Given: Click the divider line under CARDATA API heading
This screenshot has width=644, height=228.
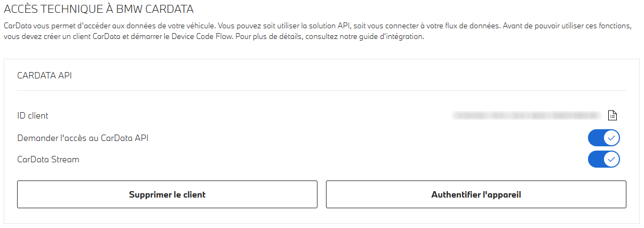Looking at the screenshot, I should [321, 91].
